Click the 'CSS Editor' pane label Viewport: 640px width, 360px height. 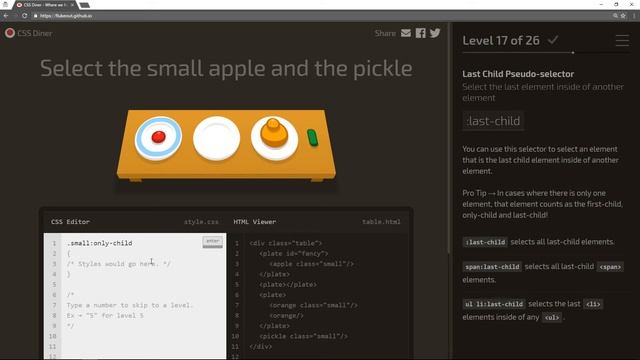click(70, 222)
